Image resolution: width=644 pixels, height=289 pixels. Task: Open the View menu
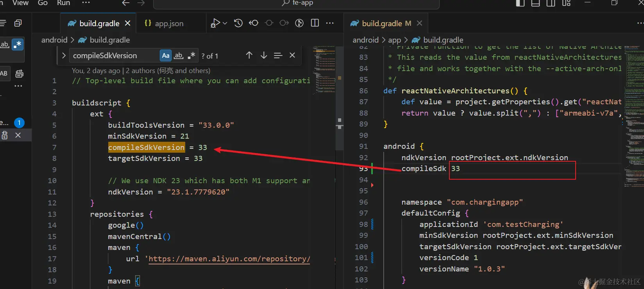[20, 3]
